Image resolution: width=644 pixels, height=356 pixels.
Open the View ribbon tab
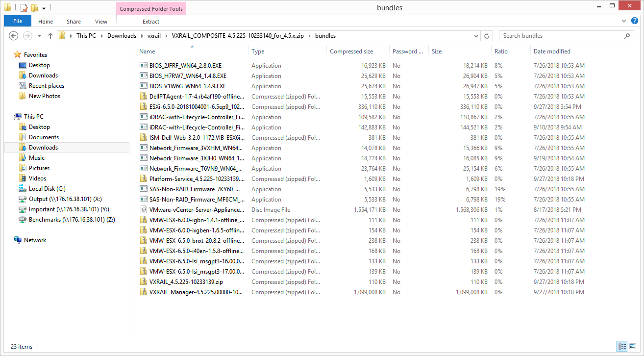click(x=101, y=22)
